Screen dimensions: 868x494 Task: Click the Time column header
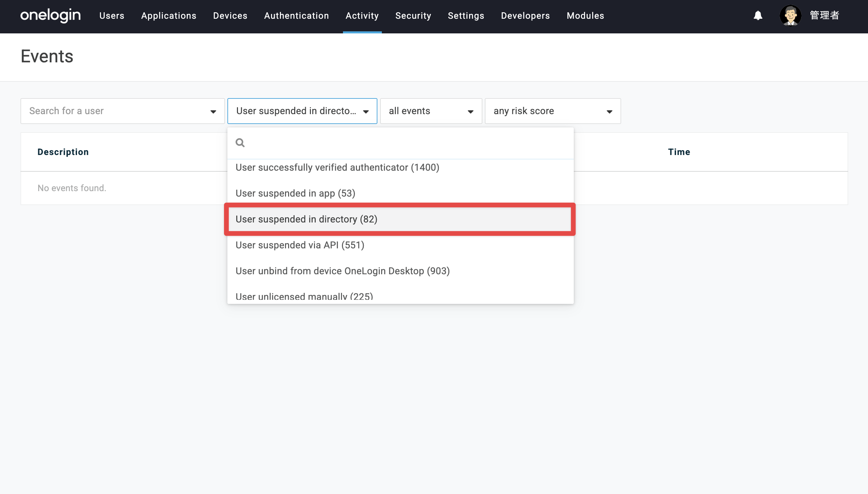pos(679,152)
